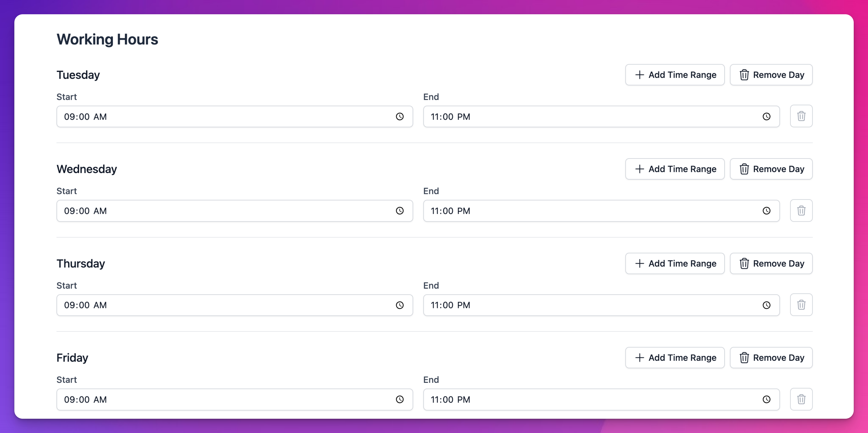Screen dimensions: 868x433
Task: Remove Thursday from working hours
Action: tap(771, 263)
